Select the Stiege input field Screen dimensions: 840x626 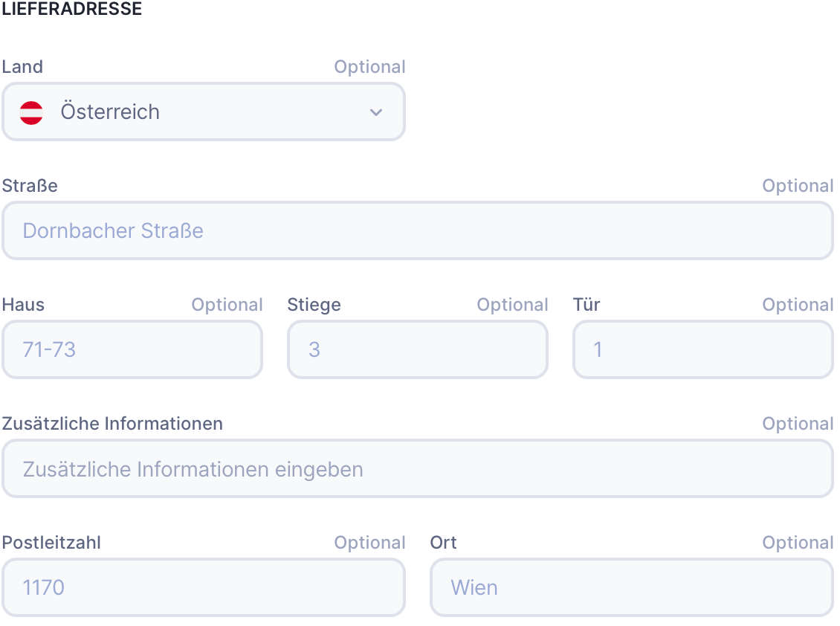(417, 350)
